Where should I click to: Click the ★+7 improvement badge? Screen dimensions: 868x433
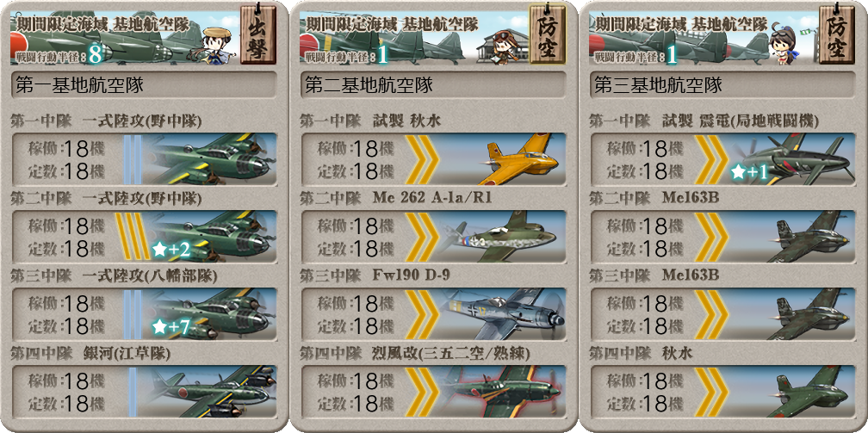coord(171,327)
